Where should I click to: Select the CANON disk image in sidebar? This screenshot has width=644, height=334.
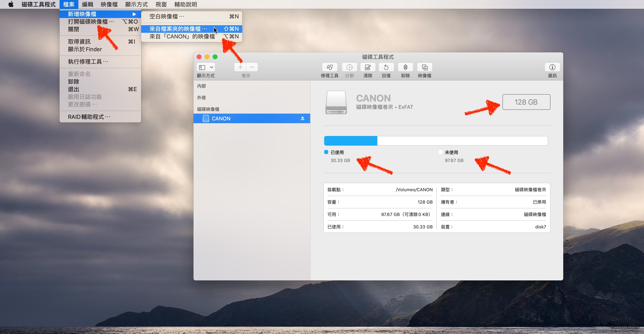click(x=221, y=118)
